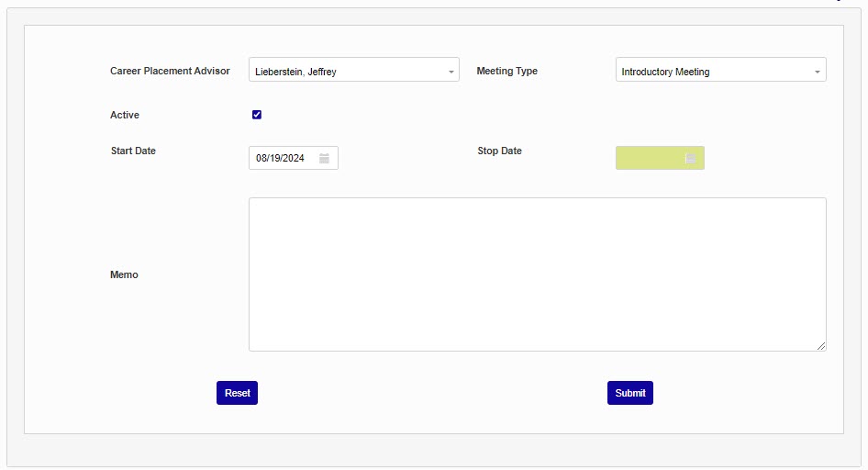Click the Stop Date label
The image size is (868, 470).
point(499,151)
